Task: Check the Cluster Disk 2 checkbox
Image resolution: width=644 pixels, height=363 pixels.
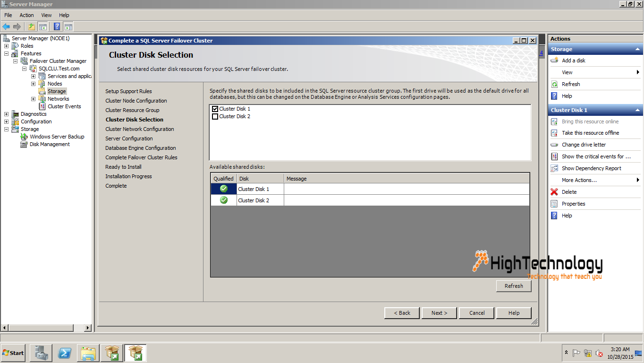Action: pyautogui.click(x=215, y=116)
